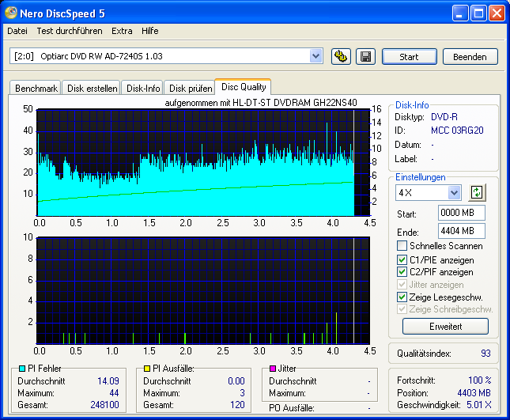Click the Beenden button
This screenshot has width=510, height=420.
(470, 57)
